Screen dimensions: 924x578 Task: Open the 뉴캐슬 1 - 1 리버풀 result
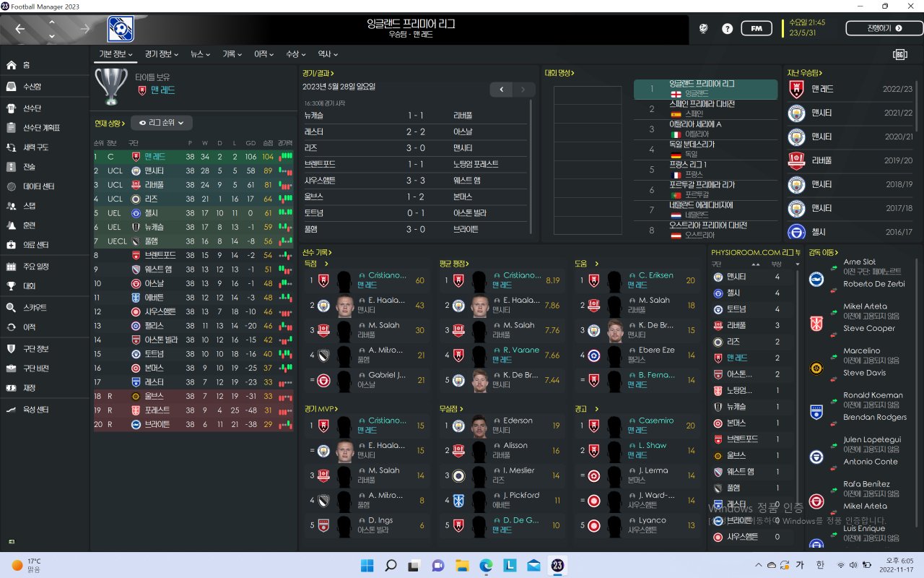pos(417,116)
